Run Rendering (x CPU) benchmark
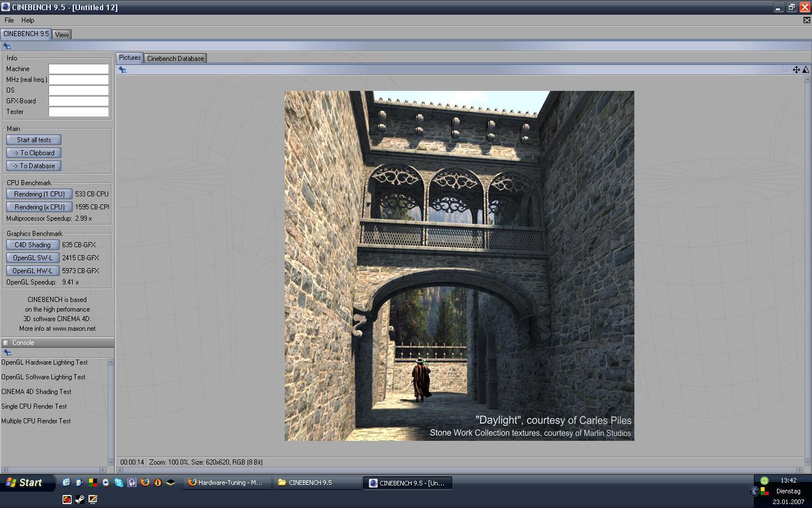Screen dimensions: 812x508 [39, 207]
